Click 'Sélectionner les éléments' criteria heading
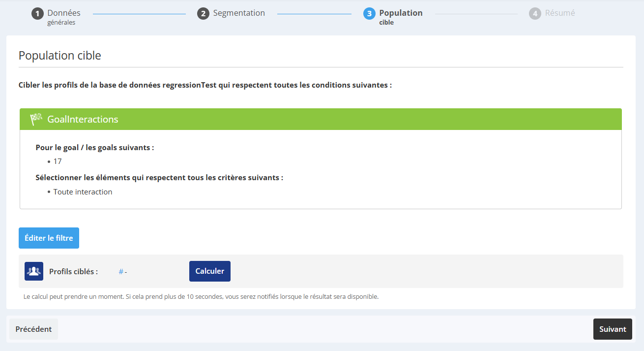Viewport: 644px width, 351px height. click(159, 178)
